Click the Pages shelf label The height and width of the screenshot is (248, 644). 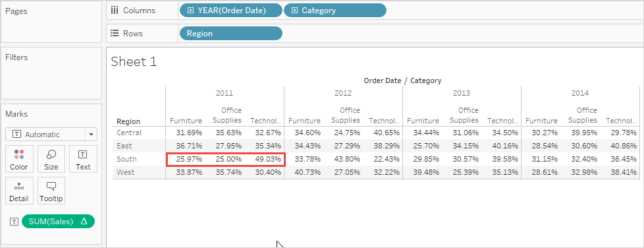coord(16,11)
